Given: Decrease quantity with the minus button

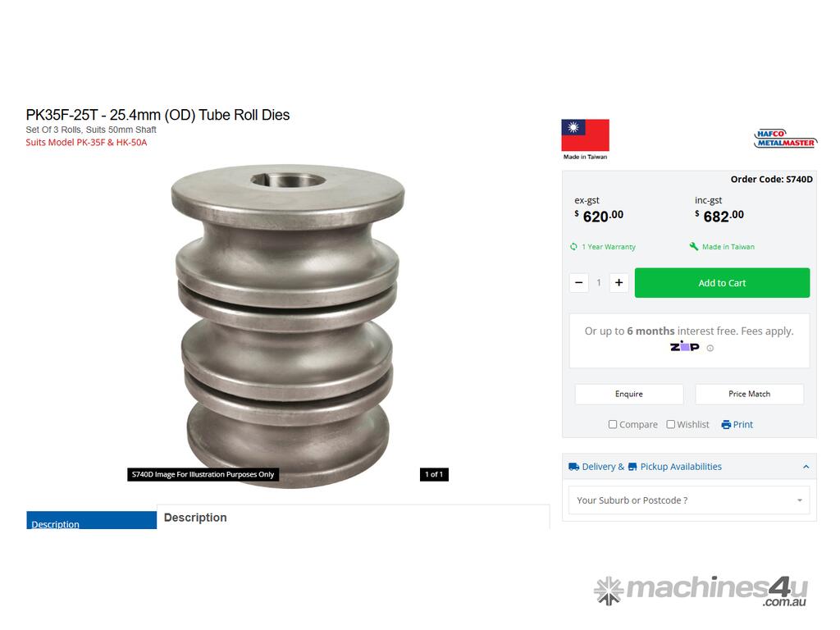Looking at the screenshot, I should (x=579, y=282).
